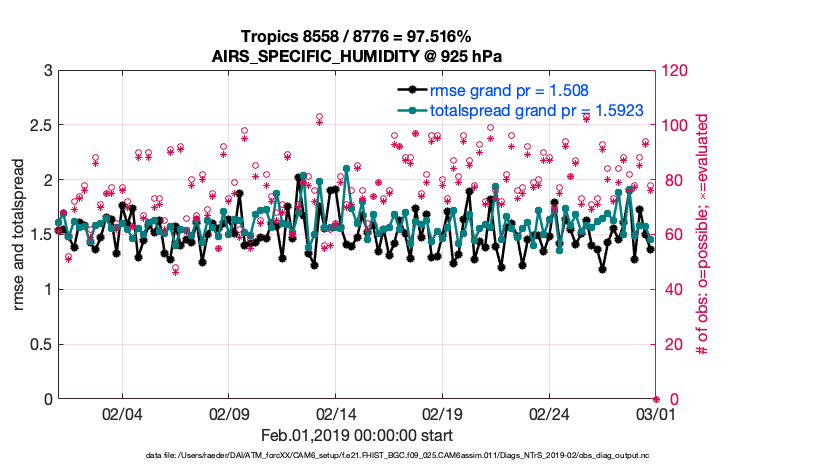The width and height of the screenshot is (830, 470).
Task: Click the 02/19 x-axis tick label
Action: pyautogui.click(x=442, y=414)
